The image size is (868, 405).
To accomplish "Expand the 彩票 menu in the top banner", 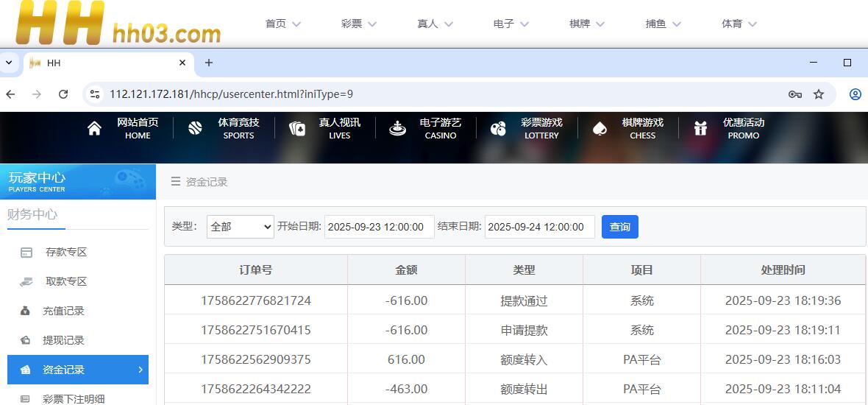I will [x=359, y=24].
